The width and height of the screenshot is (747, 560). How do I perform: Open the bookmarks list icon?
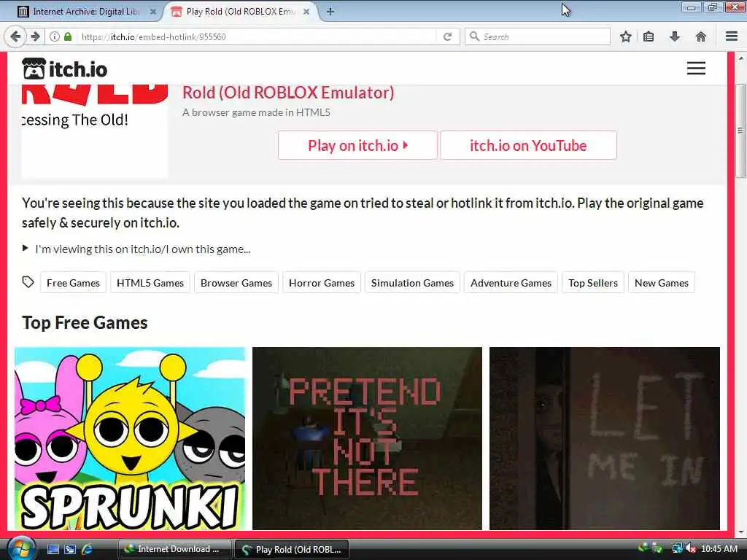649,36
